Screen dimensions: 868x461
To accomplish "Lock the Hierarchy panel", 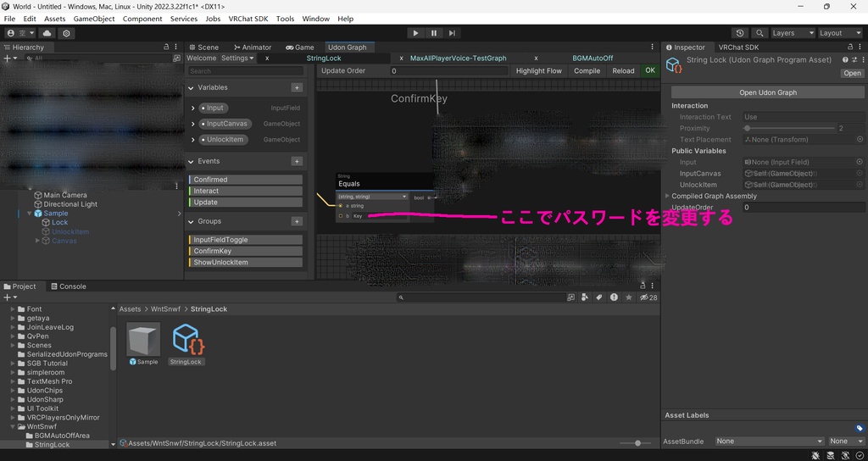I will [x=166, y=47].
